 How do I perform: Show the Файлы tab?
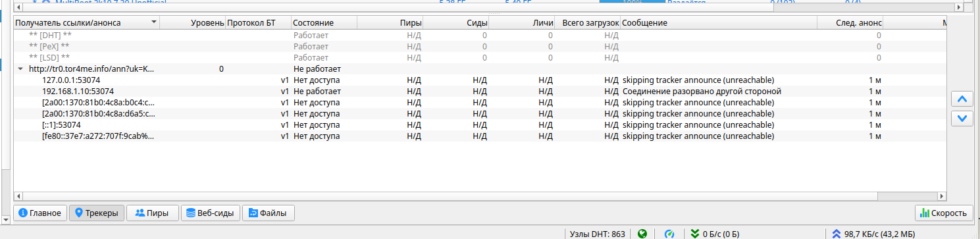click(269, 213)
